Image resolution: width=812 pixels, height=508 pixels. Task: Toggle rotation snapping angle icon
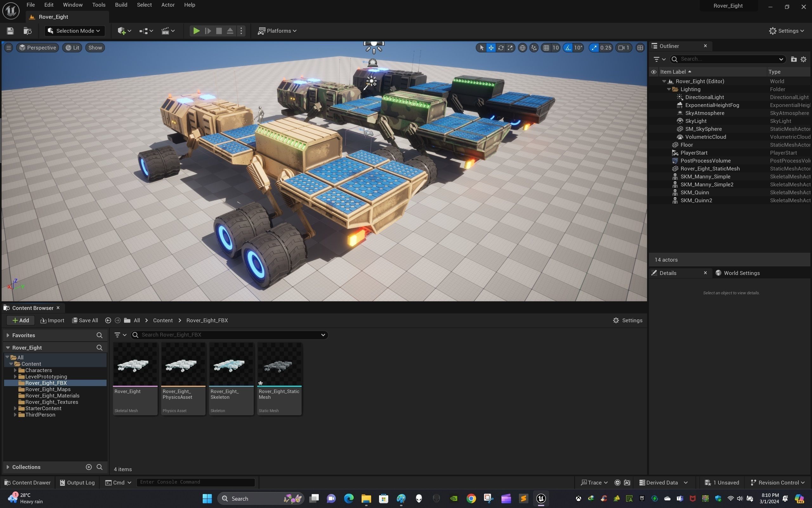pyautogui.click(x=568, y=48)
